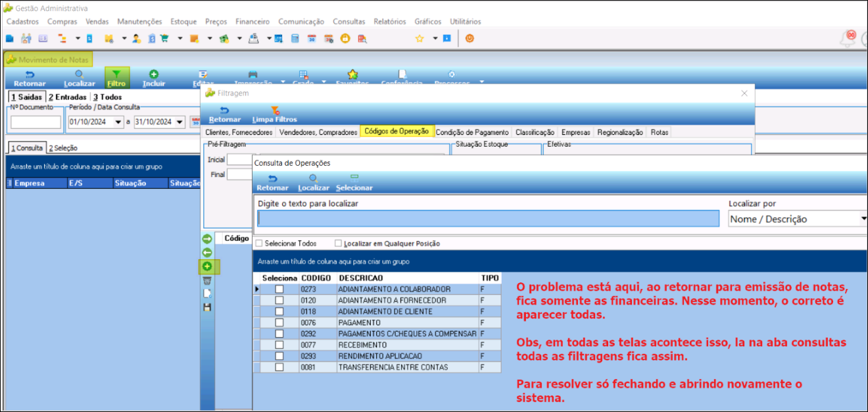The height and width of the screenshot is (412, 868).
Task: Click the green Filtro funnel button
Action: point(117,78)
